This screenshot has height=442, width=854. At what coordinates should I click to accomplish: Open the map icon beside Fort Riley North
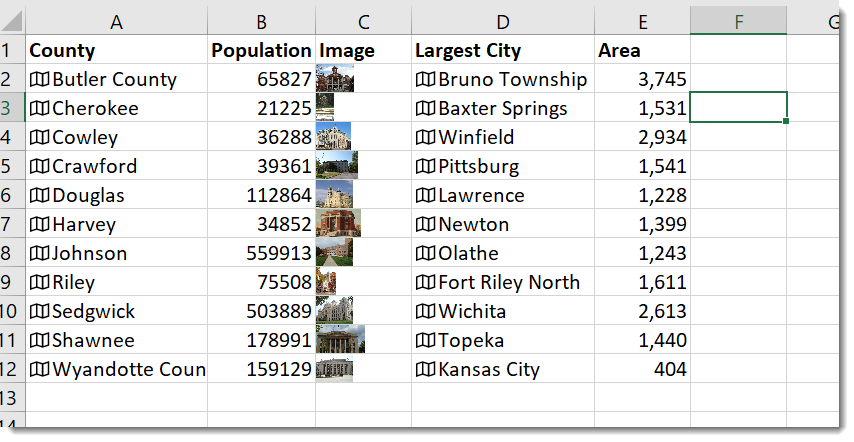[x=425, y=282]
